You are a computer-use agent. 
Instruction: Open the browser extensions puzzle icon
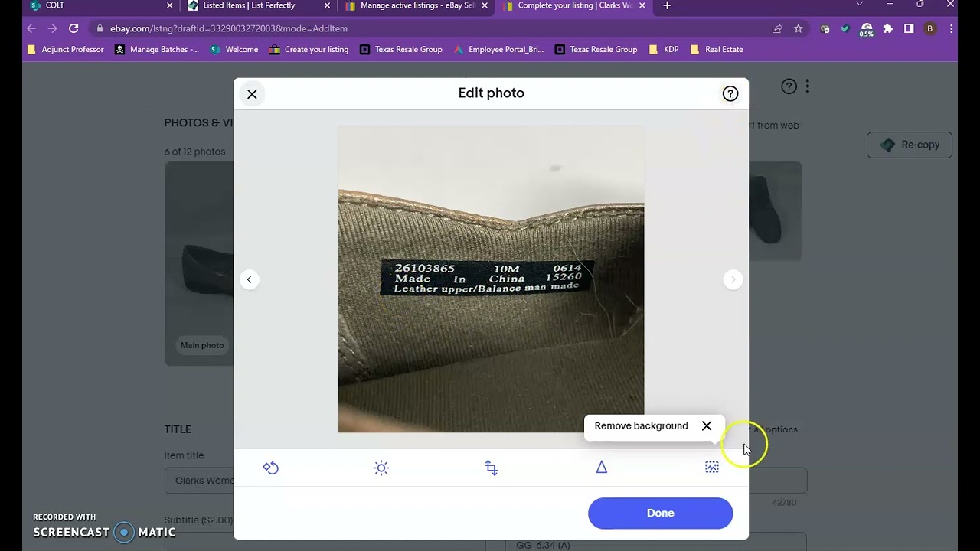point(887,28)
